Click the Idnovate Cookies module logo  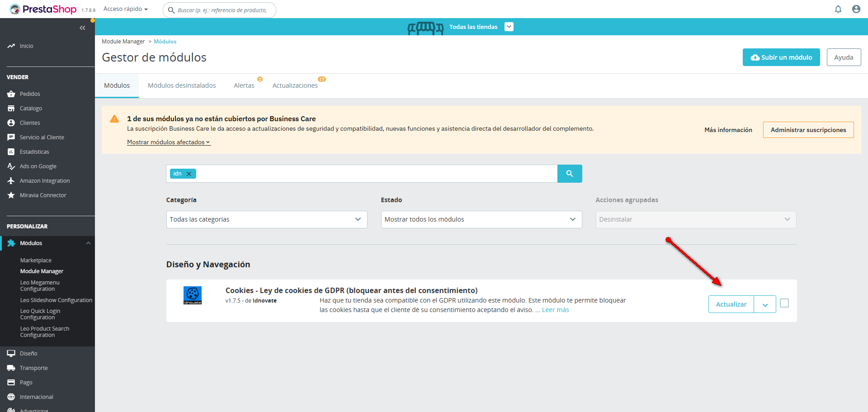193,295
